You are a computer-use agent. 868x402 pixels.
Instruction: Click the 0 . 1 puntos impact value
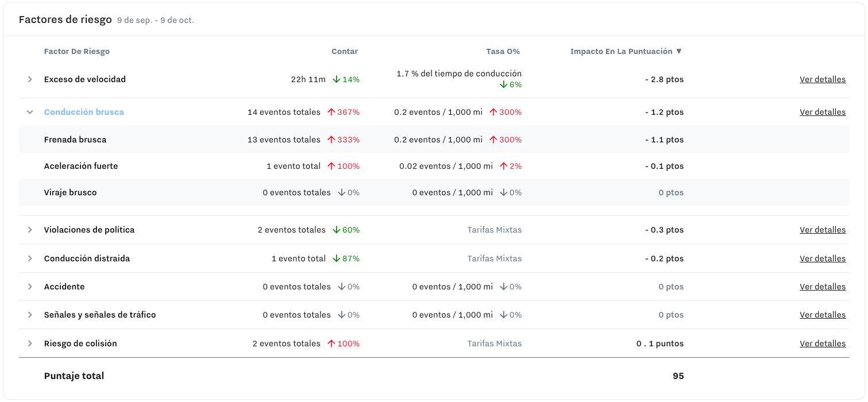click(x=660, y=343)
